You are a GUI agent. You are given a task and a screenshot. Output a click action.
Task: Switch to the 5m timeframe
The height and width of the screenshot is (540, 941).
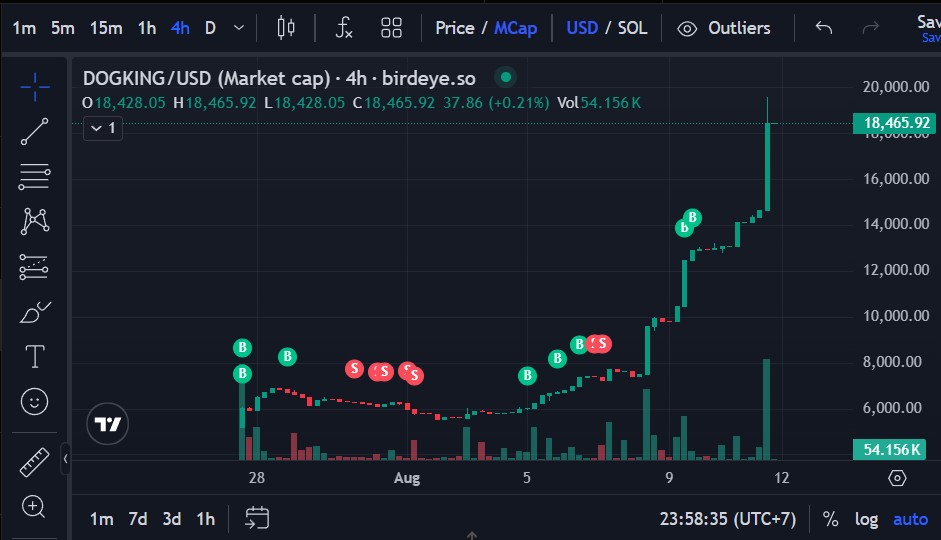62,28
